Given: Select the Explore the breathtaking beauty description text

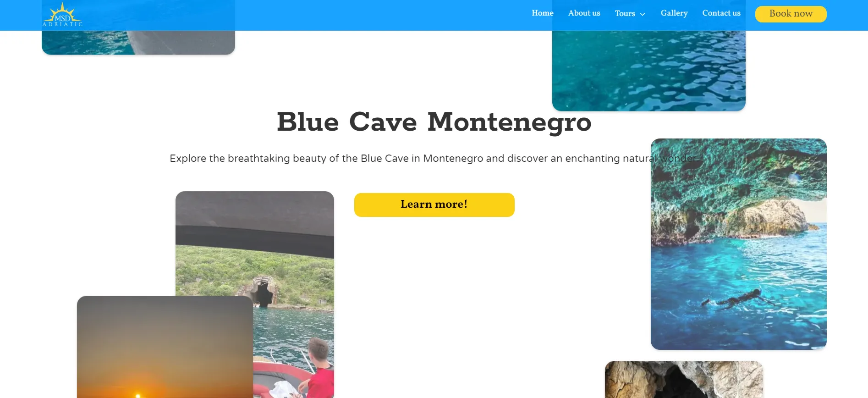Looking at the screenshot, I should click(x=434, y=158).
